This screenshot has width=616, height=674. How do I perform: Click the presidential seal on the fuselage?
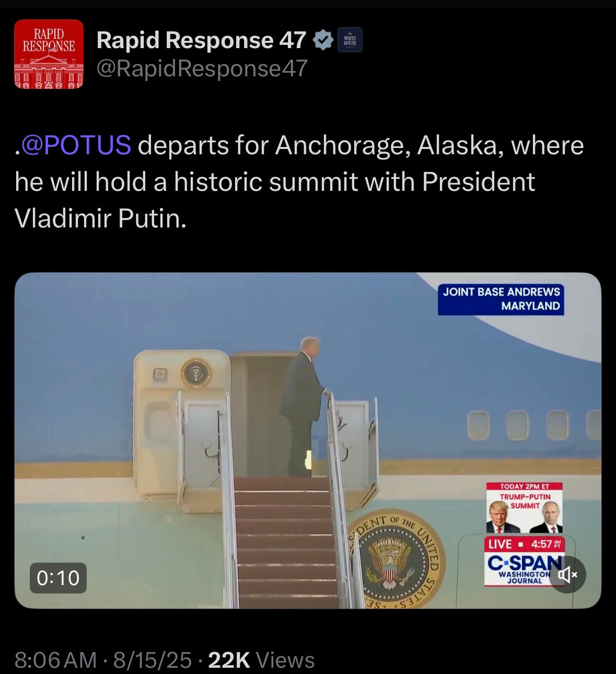[396, 561]
